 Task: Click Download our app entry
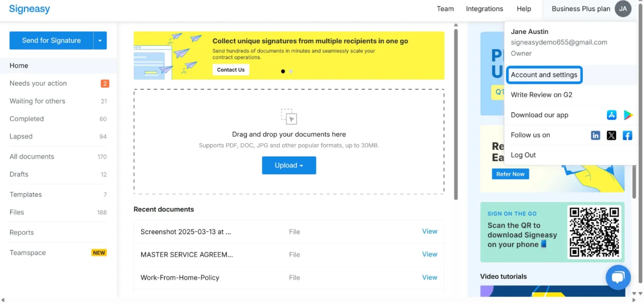coord(539,115)
